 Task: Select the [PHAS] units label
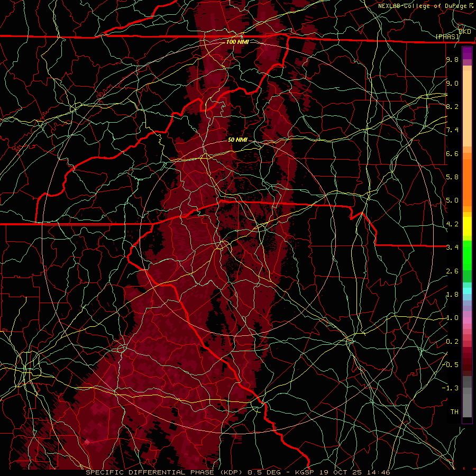coord(447,36)
